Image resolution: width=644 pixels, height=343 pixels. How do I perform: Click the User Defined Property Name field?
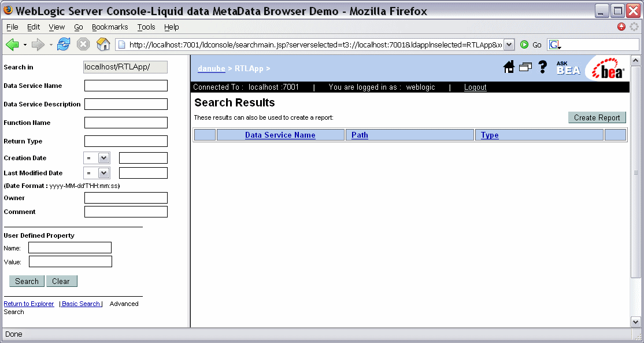point(70,248)
